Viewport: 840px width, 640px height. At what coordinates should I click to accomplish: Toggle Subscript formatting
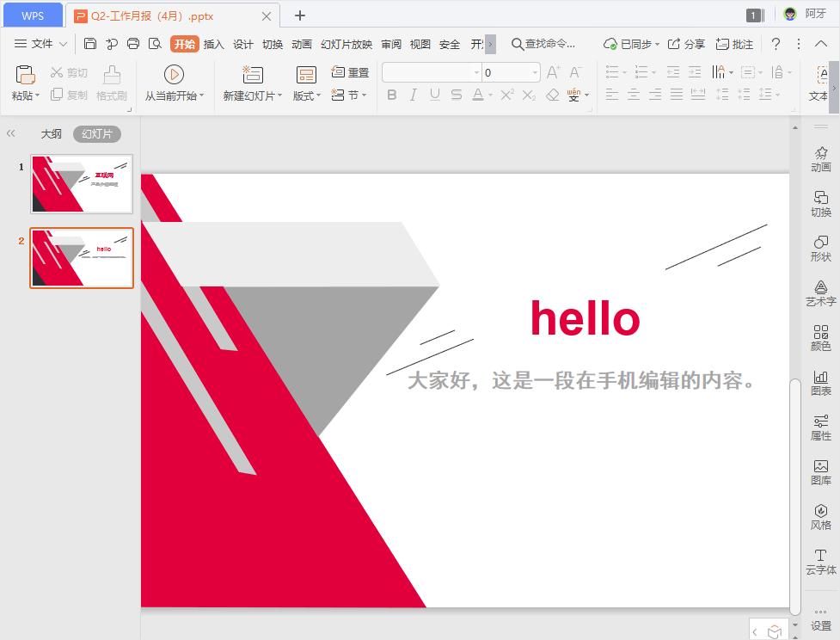(529, 95)
